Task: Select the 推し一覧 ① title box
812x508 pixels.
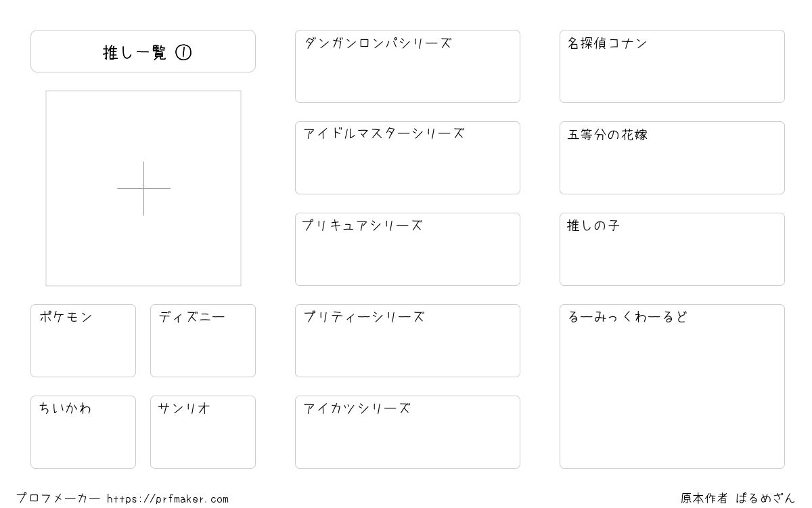Action: 143,51
